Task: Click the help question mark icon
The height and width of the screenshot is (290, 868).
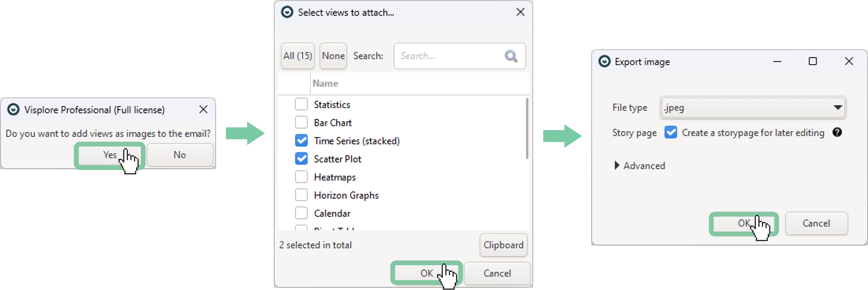Action: [x=837, y=132]
